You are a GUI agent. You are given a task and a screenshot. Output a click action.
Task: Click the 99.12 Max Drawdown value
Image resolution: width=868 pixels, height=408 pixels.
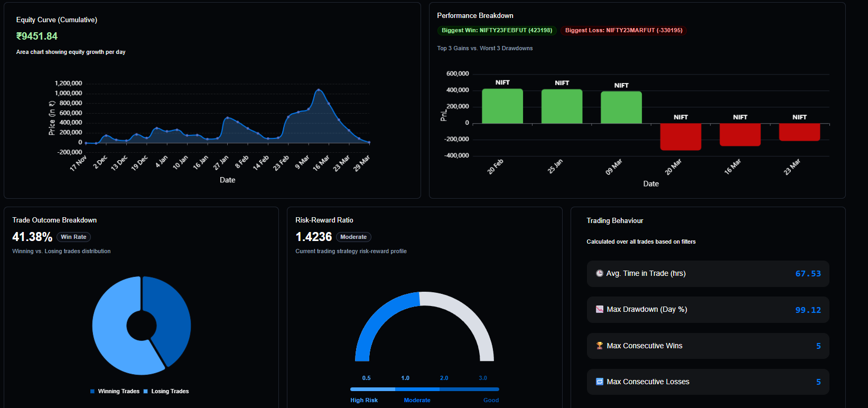pos(808,310)
